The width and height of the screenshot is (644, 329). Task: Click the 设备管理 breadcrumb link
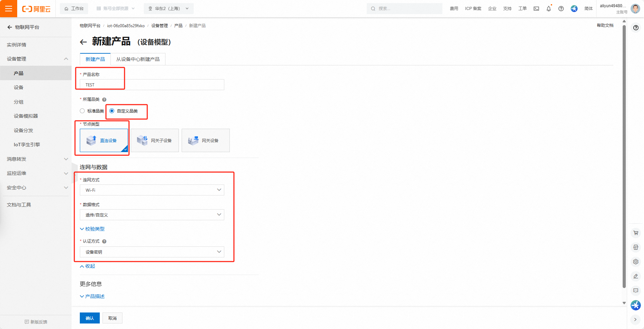160,26
